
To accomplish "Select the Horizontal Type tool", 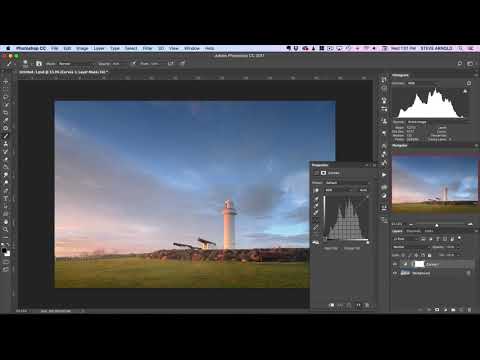I will pos(6,199).
